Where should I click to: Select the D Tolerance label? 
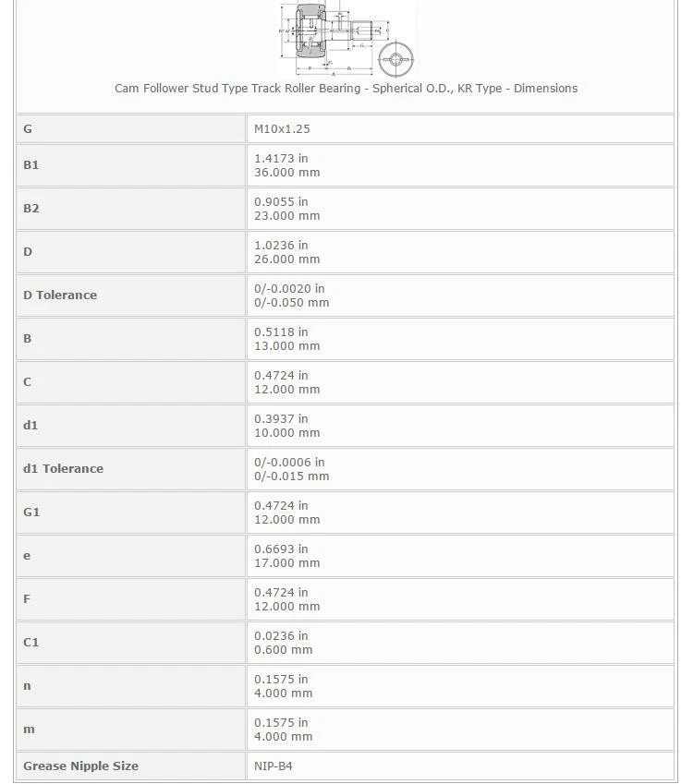[60, 295]
